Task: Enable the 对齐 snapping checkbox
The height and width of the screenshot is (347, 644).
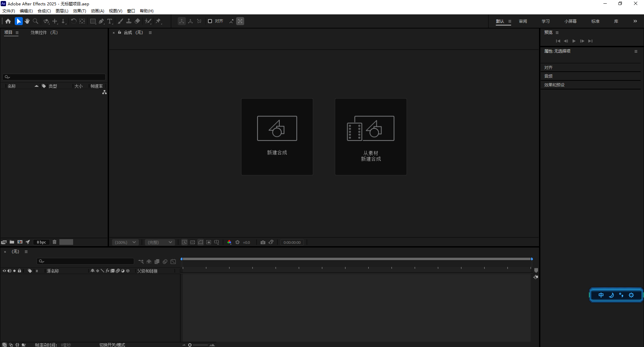Action: 210,21
